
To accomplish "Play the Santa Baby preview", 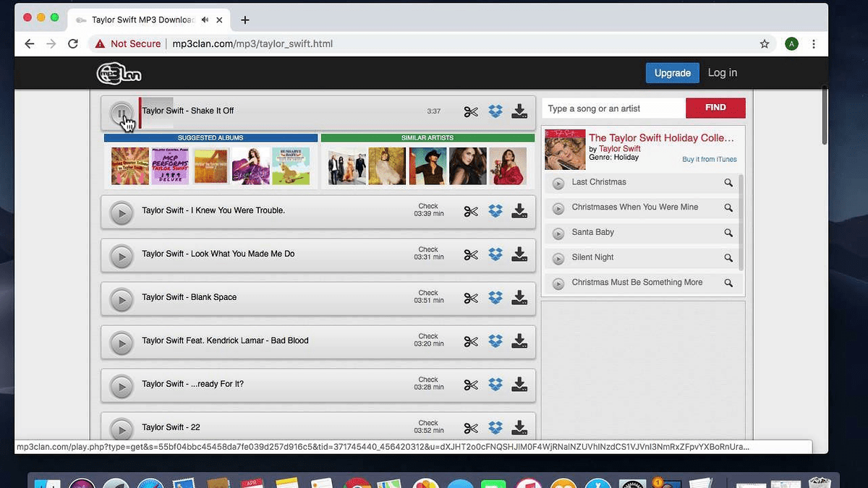I will (558, 232).
